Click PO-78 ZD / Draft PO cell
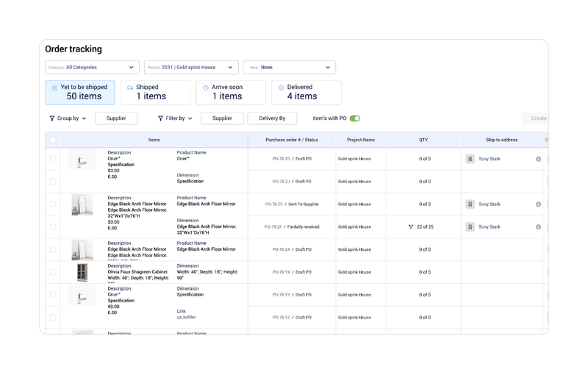 tap(292, 159)
